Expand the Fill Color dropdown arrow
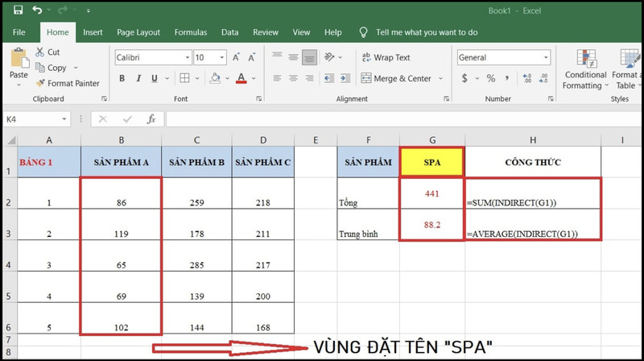This screenshot has height=361, width=644. click(x=227, y=78)
